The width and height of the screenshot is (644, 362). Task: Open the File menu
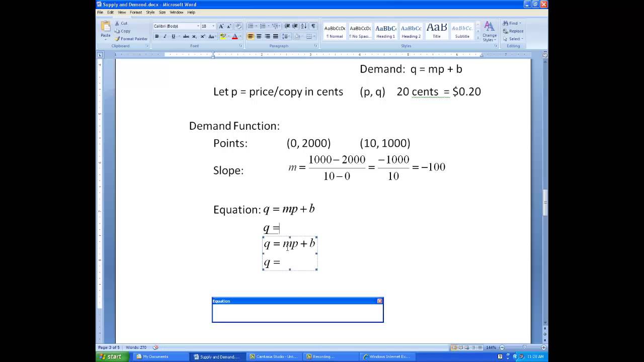pos(100,12)
